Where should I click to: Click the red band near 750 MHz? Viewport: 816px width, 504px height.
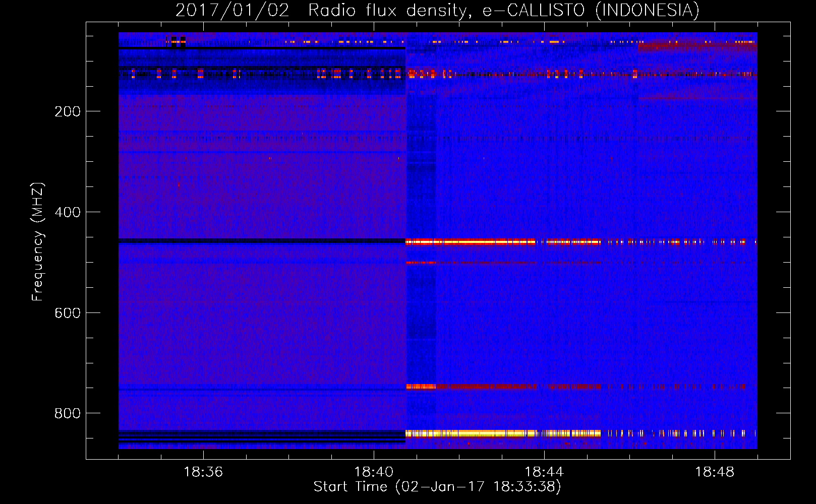503,387
